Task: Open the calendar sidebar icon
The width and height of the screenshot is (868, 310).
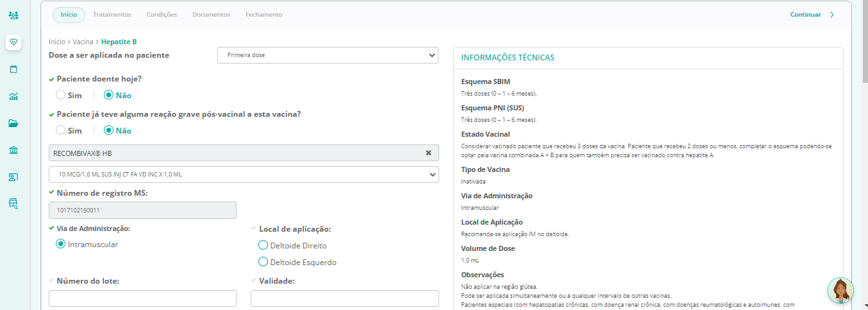Action: pyautogui.click(x=13, y=69)
